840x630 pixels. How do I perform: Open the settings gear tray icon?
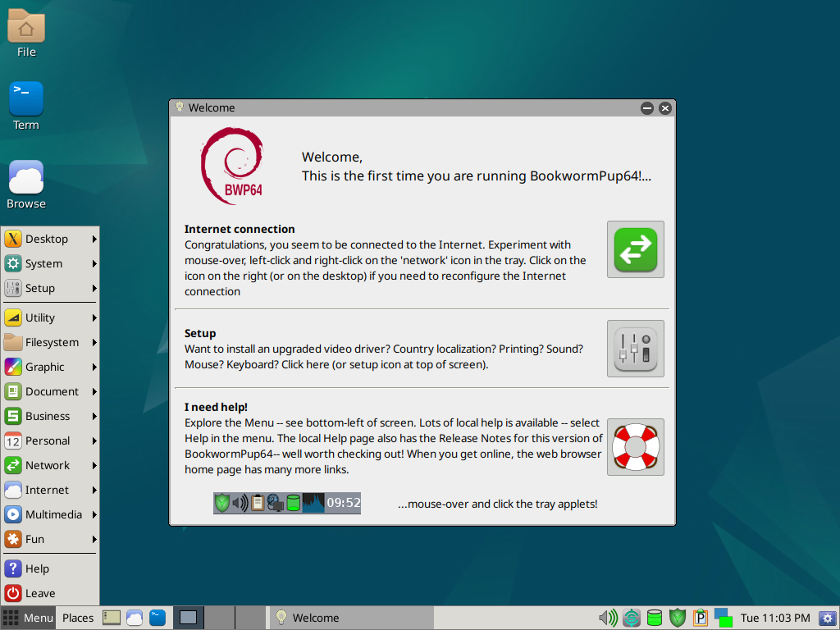(829, 619)
